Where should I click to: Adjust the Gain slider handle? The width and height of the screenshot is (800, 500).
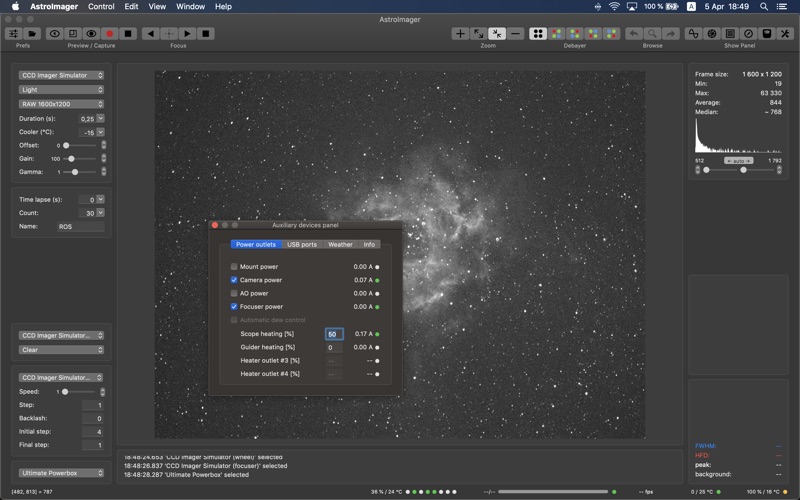pos(71,159)
